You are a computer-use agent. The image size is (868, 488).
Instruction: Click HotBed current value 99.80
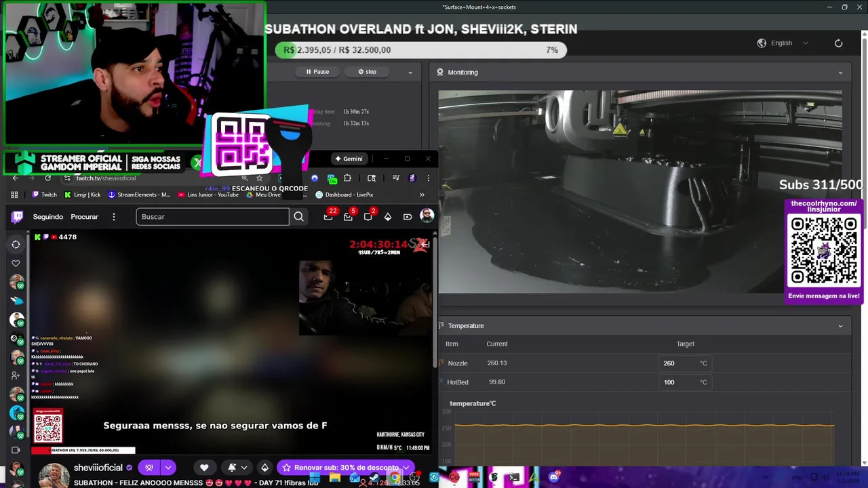coord(497,382)
